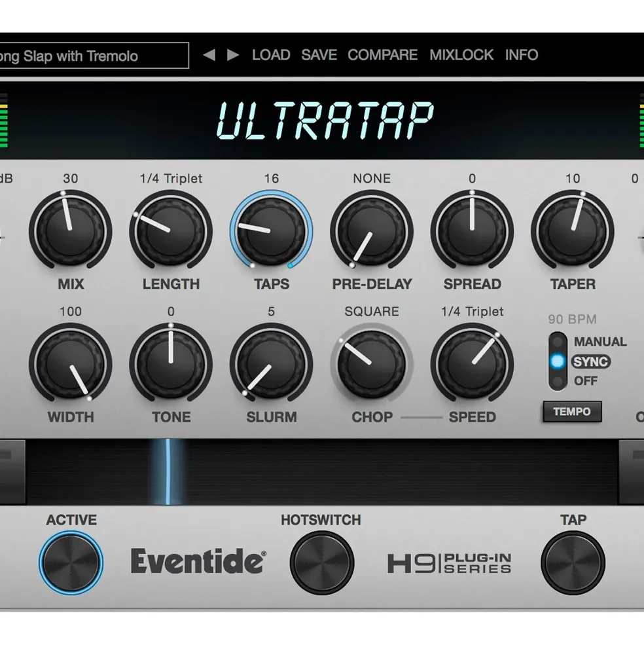Click the ULTRATAP display title
The image size is (644, 645).
pyautogui.click(x=325, y=120)
